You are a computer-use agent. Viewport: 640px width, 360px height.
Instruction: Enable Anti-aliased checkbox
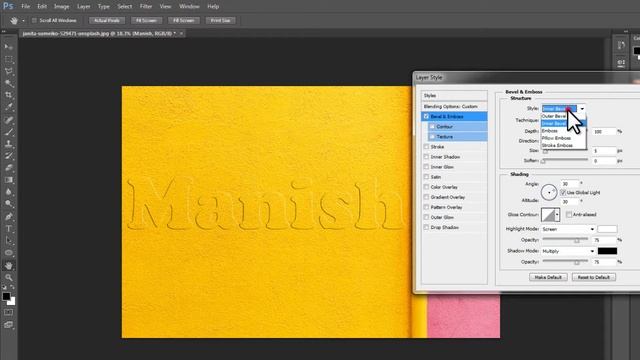569,214
